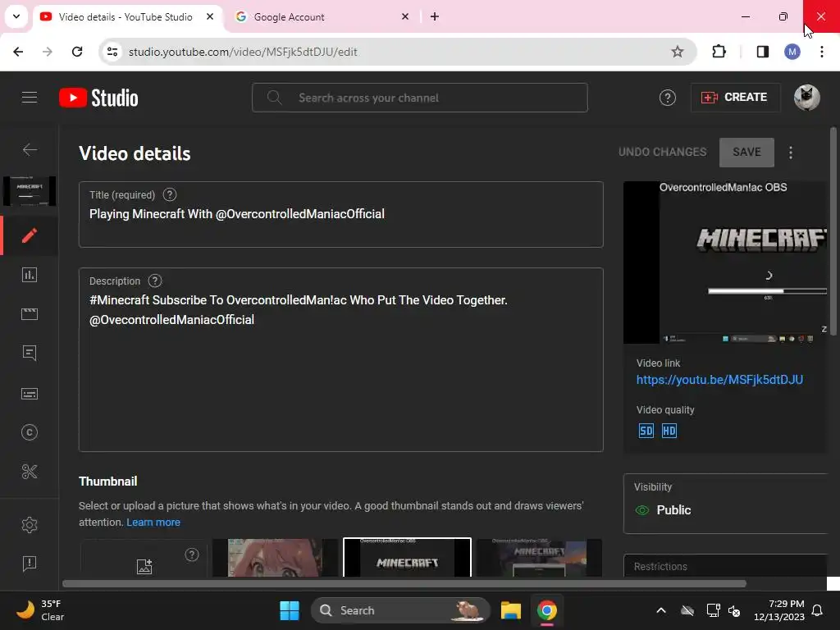840x630 pixels.
Task: Toggle Chrome side panel
Action: click(762, 52)
